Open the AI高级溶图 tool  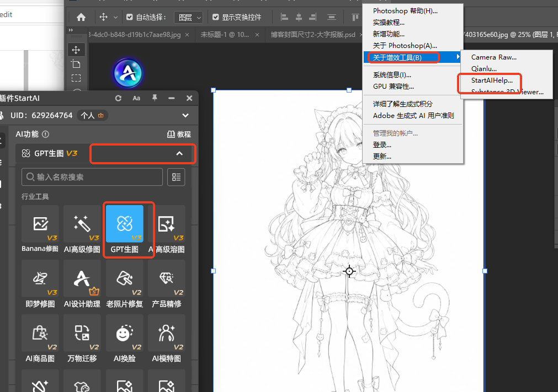(x=167, y=229)
